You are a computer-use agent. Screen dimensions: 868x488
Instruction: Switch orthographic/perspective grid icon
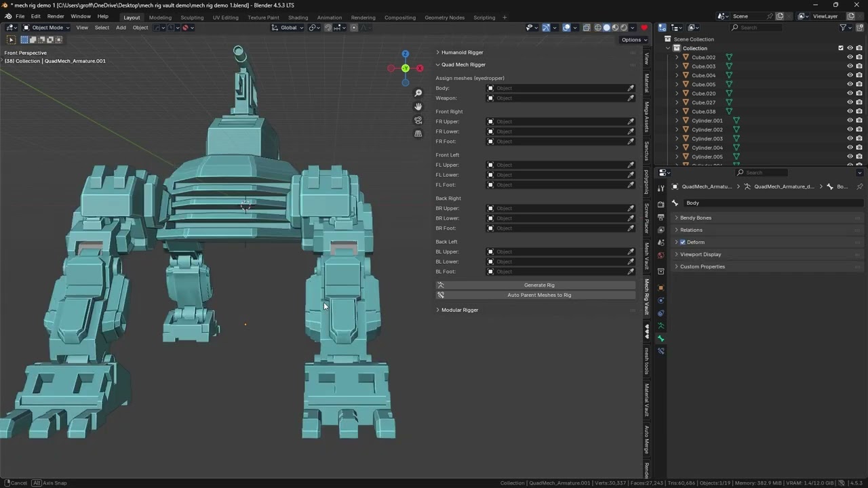[418, 134]
